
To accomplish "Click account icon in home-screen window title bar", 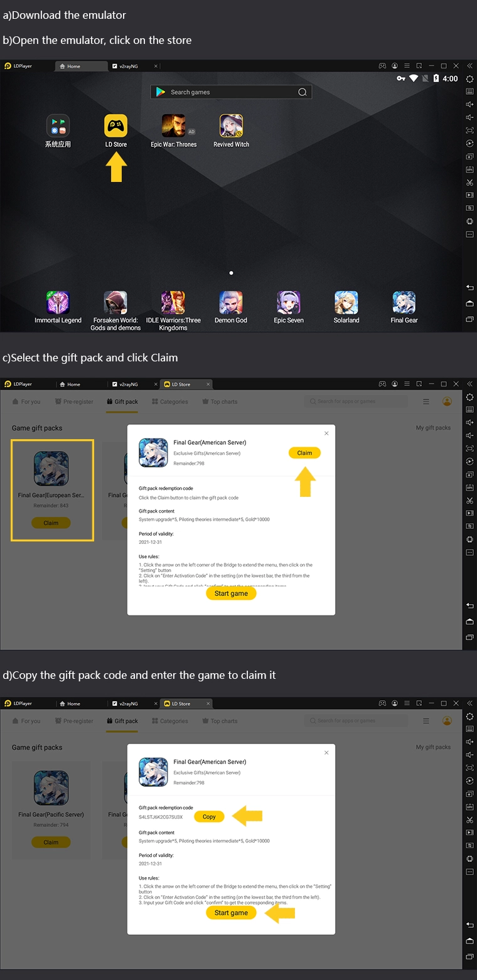I will coord(395,66).
